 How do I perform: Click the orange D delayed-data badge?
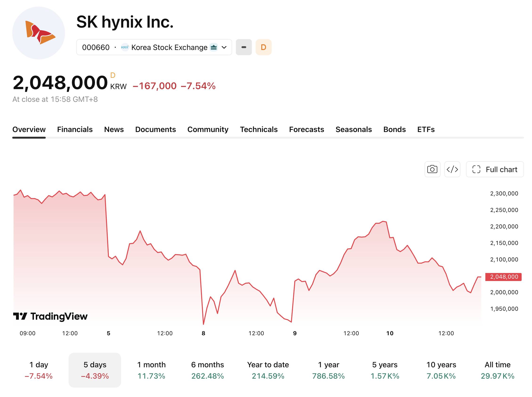(x=263, y=47)
